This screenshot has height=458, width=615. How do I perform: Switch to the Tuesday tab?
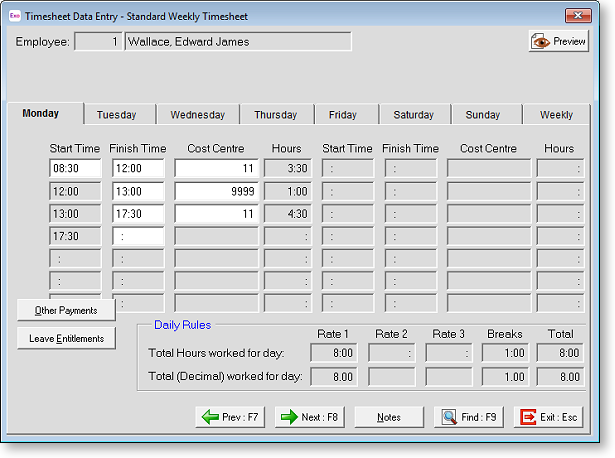(x=116, y=115)
